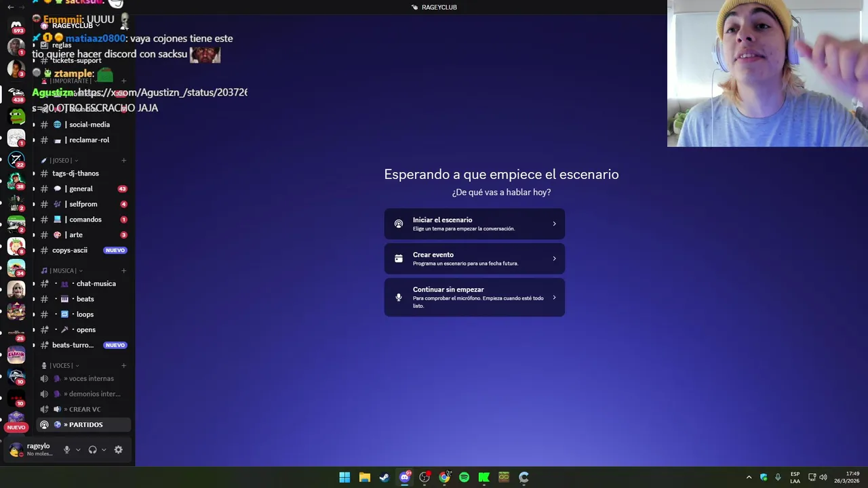Open user settings gear icon
868x488 pixels.
pyautogui.click(x=119, y=449)
